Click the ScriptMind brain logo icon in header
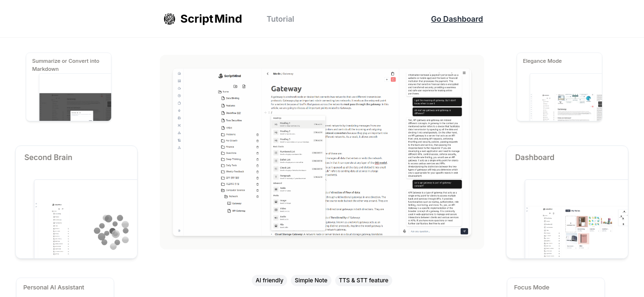Viewport: 644px width, 297px height. [169, 19]
